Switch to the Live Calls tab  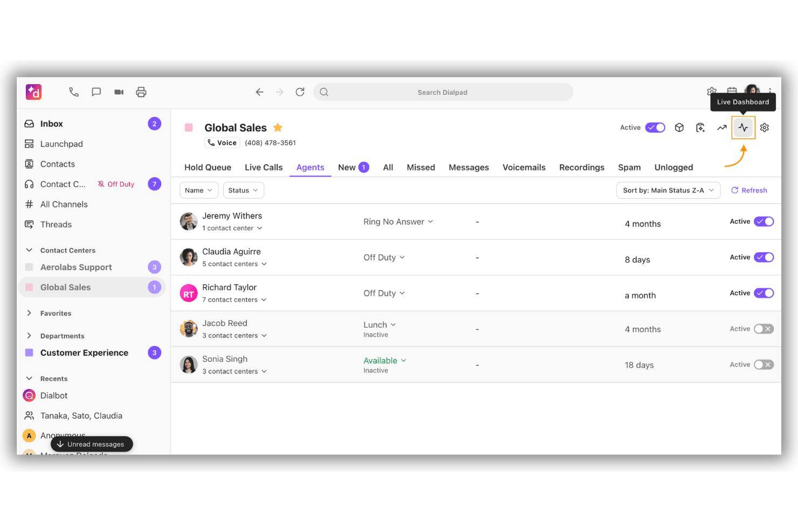point(264,168)
